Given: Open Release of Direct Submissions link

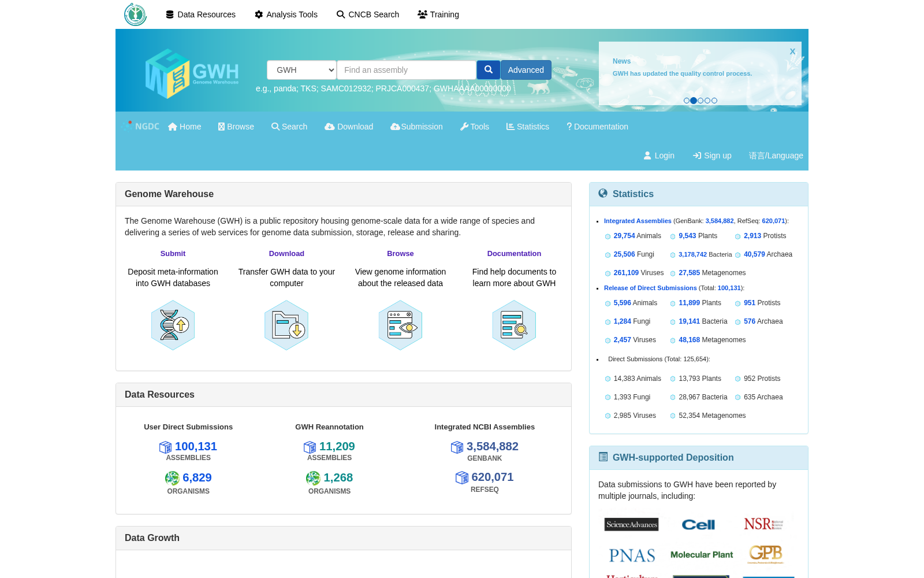Looking at the screenshot, I should click(x=650, y=288).
